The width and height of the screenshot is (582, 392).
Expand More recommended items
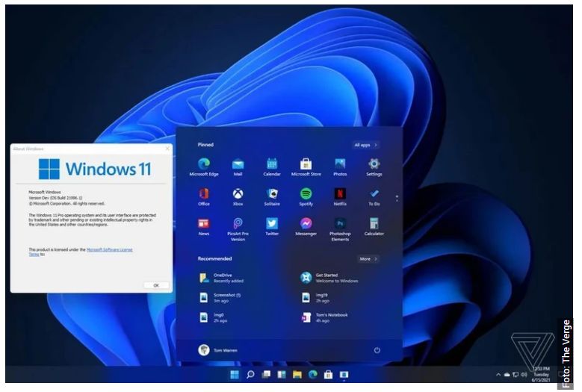pyautogui.click(x=368, y=259)
